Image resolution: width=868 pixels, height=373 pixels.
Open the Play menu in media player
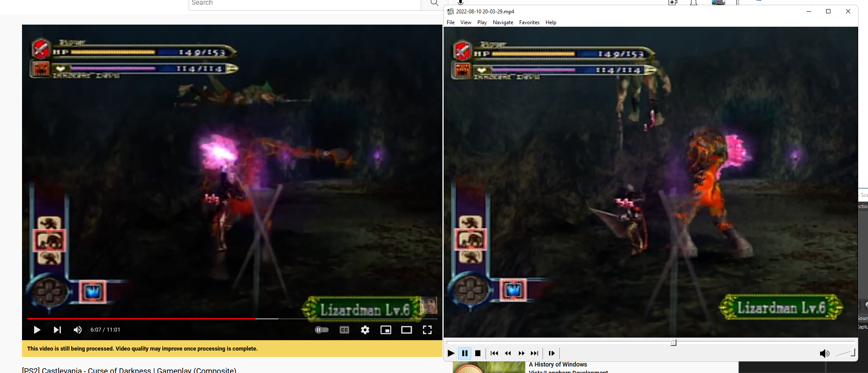point(482,22)
